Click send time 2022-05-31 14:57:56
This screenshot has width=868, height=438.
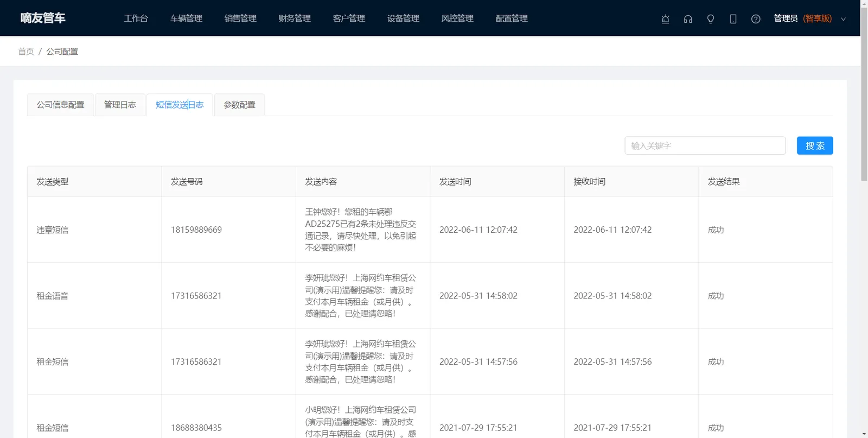[x=478, y=362]
